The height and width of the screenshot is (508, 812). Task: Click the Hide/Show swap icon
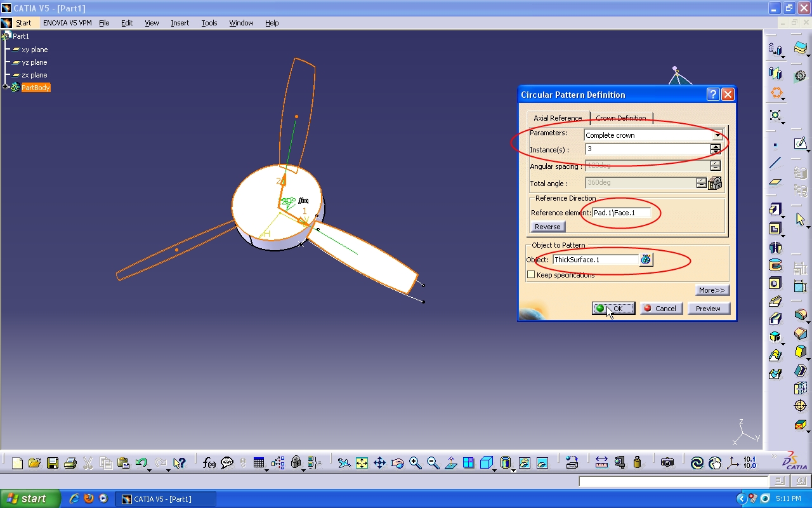pos(524,463)
